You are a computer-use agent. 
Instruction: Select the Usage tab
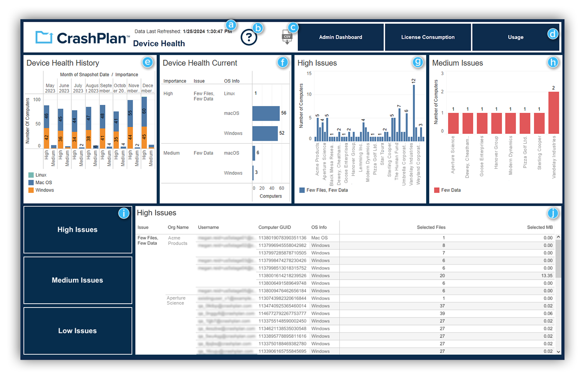[x=516, y=37]
